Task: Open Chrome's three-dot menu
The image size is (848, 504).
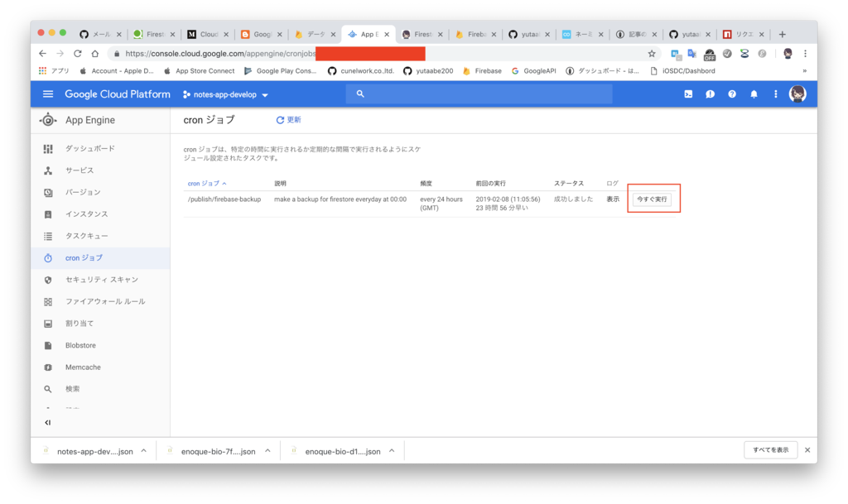Action: [x=805, y=54]
